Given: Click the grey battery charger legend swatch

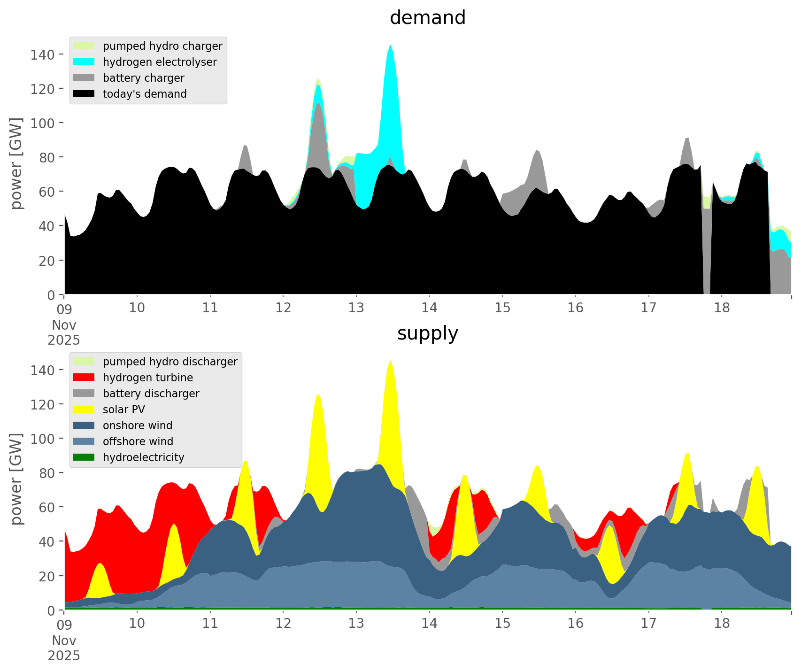Looking at the screenshot, I should [x=84, y=78].
